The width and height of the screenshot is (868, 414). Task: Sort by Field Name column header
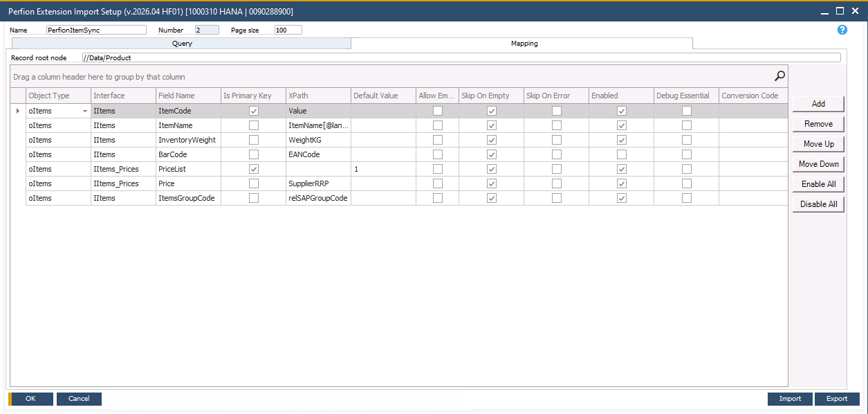188,96
